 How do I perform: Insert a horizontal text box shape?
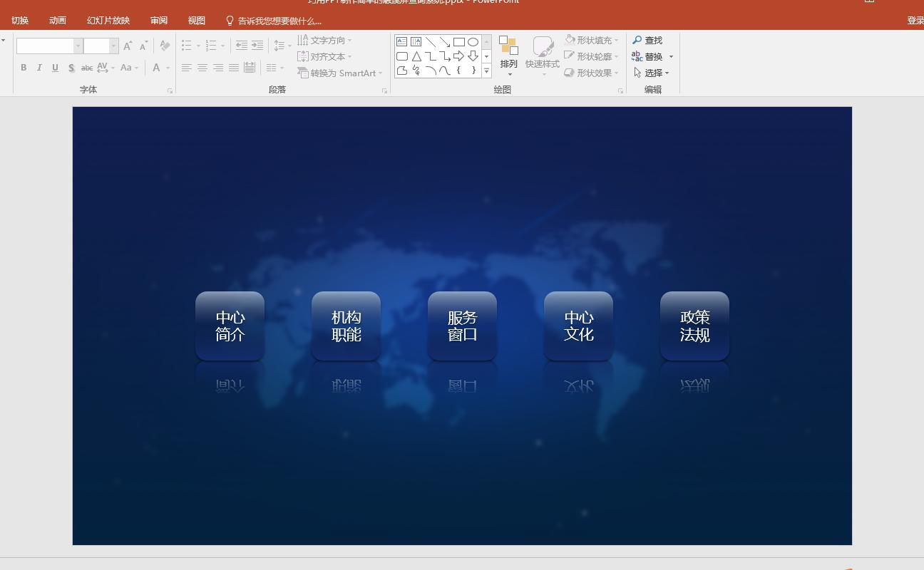402,42
